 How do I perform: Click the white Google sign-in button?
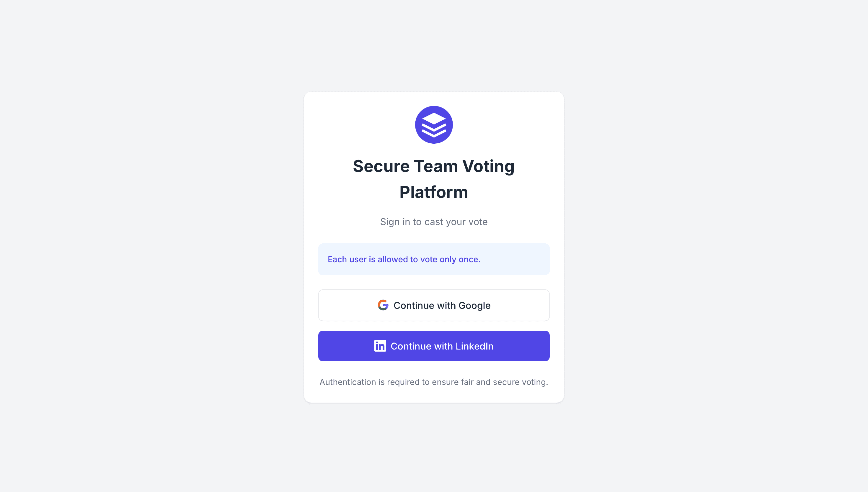[433, 305]
